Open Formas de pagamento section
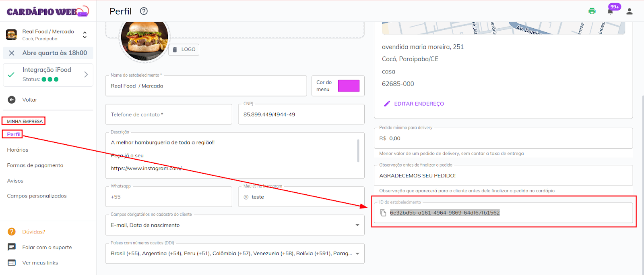The image size is (644, 275). tap(35, 165)
